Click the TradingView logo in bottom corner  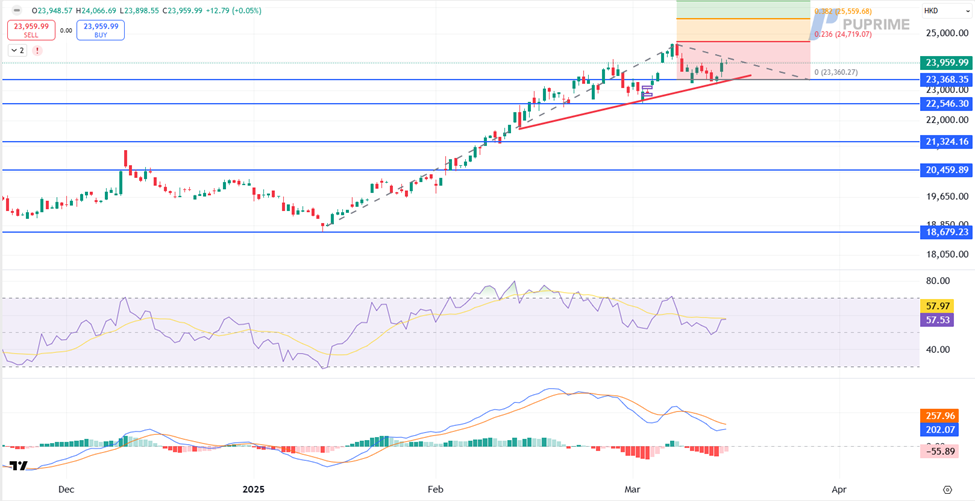[x=21, y=466]
